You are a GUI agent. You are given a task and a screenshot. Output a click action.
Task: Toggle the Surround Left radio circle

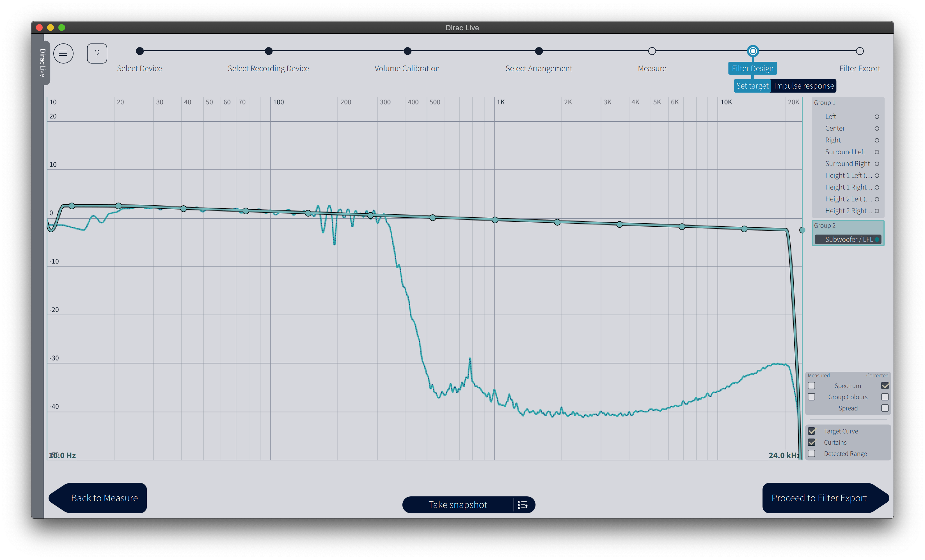coord(876,152)
